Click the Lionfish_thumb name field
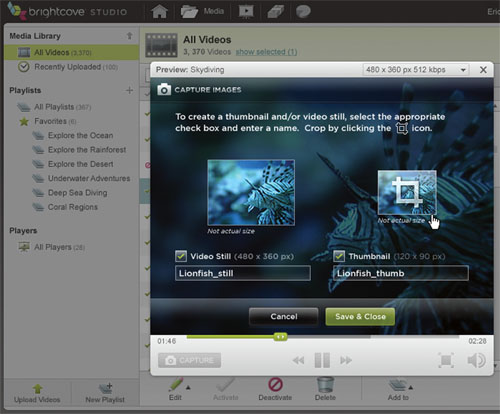 tap(401, 273)
